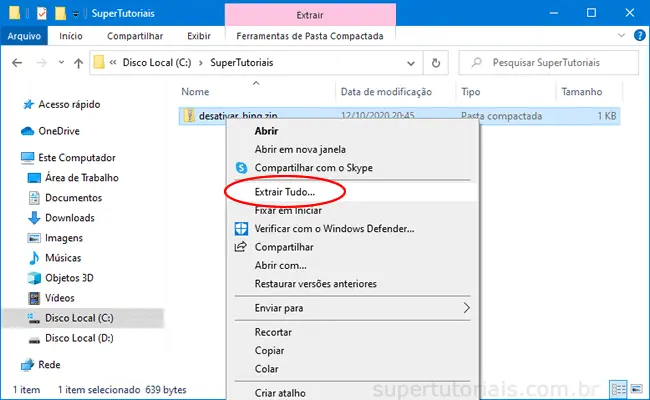The width and height of the screenshot is (650, 400).
Task: Click the Windows Defender shield icon
Action: [240, 228]
